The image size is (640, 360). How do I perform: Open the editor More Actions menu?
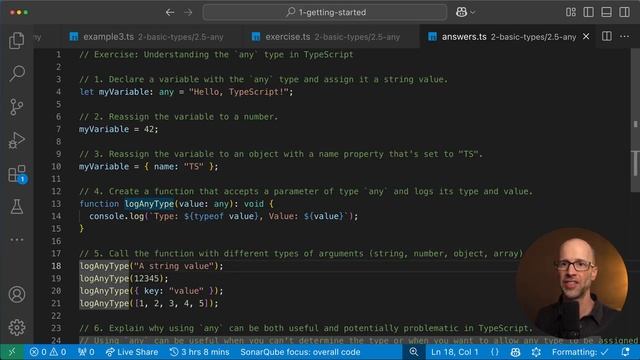click(x=624, y=36)
